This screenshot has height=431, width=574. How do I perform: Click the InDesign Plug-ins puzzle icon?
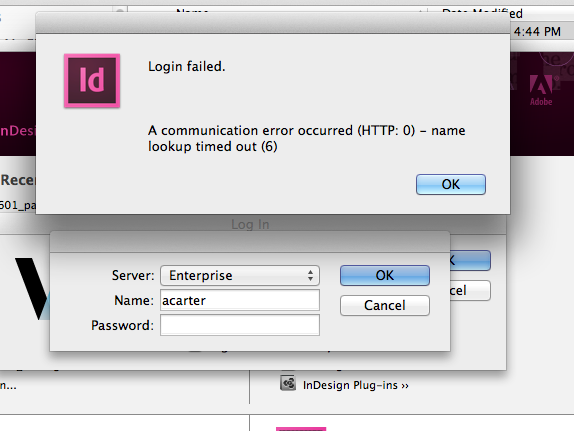tap(288, 383)
